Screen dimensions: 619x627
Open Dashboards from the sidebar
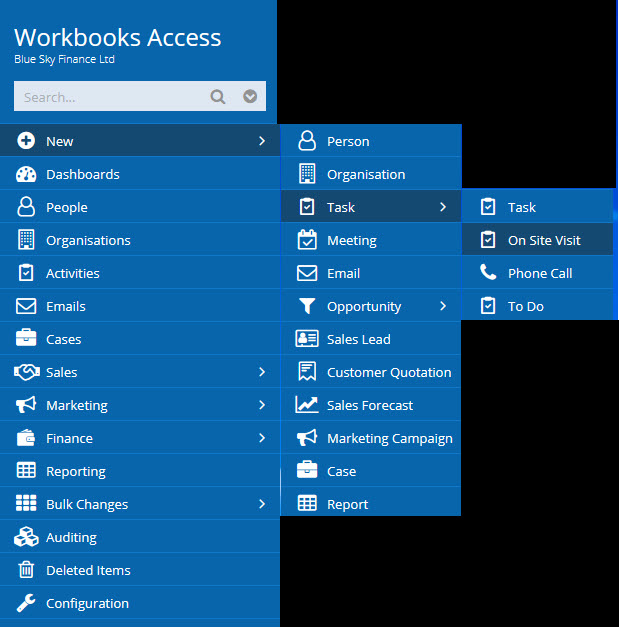140,174
